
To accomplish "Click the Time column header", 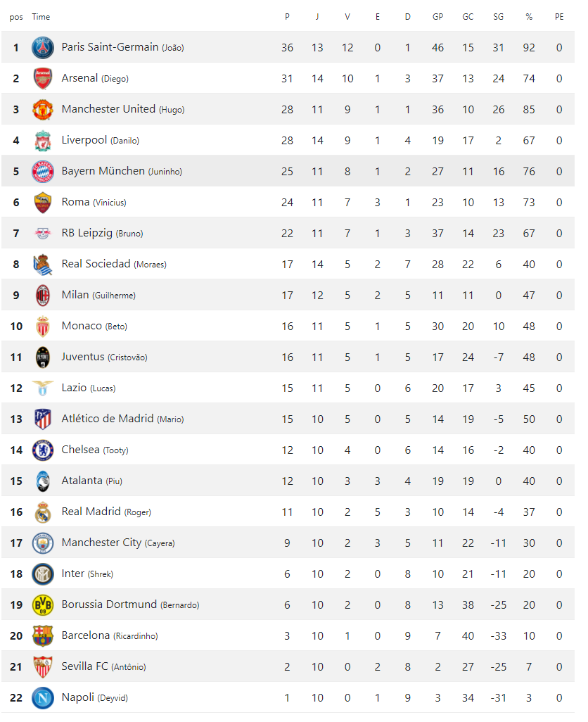I will [x=41, y=17].
